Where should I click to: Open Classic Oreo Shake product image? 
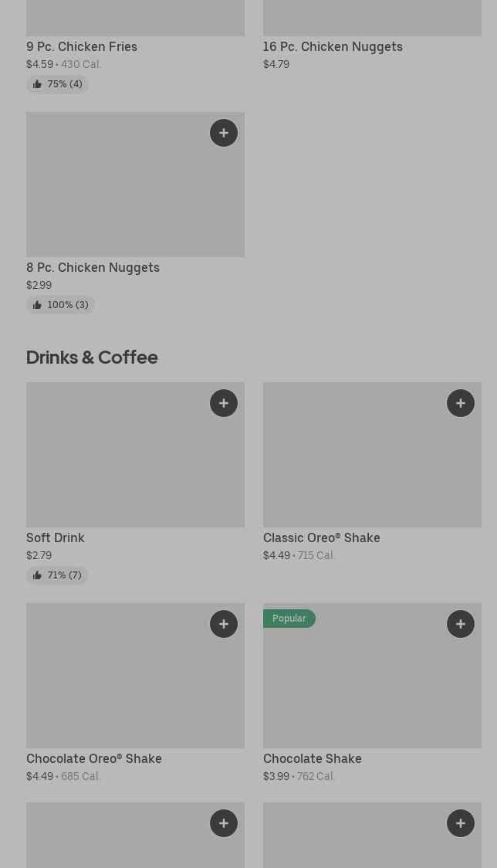pyautogui.click(x=372, y=463)
